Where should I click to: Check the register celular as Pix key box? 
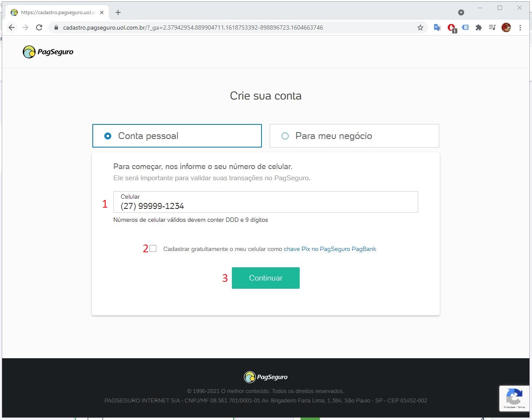pos(153,248)
